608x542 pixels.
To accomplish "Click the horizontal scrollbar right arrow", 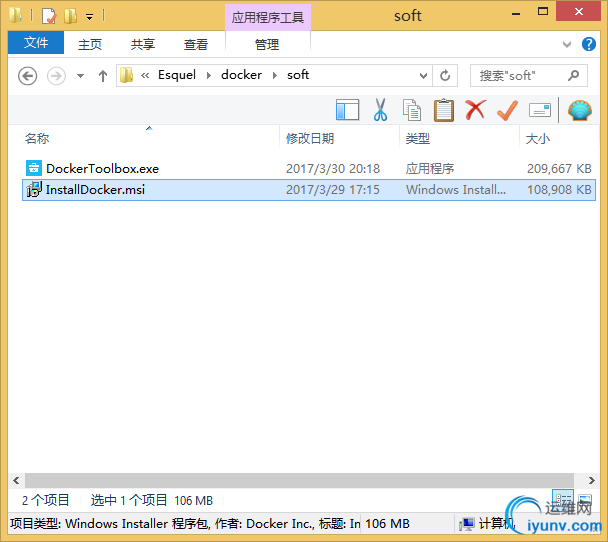I will [591, 480].
